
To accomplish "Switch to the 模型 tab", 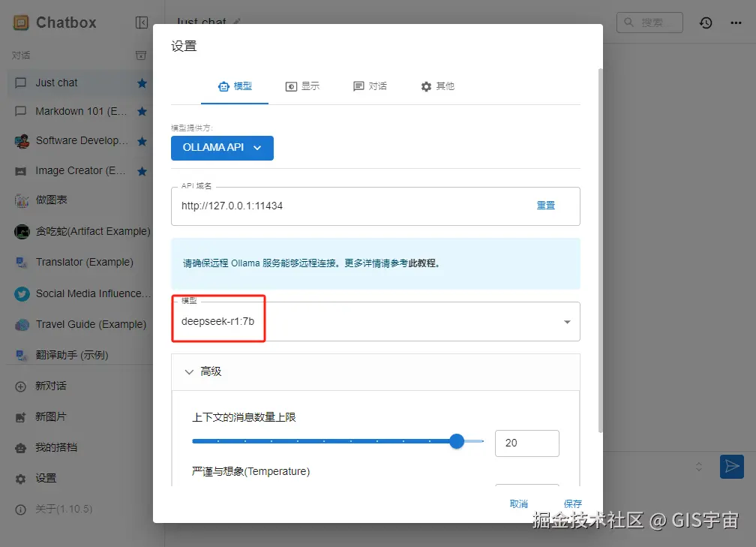I will (x=235, y=86).
